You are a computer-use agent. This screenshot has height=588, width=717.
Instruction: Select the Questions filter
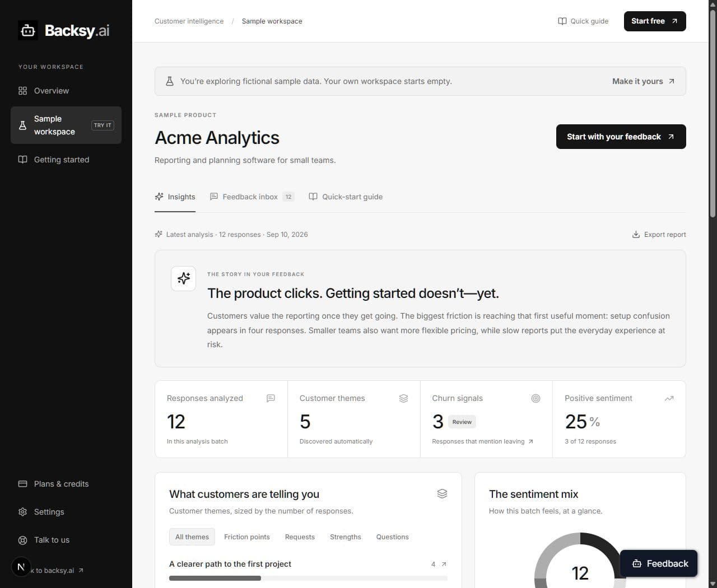click(392, 537)
